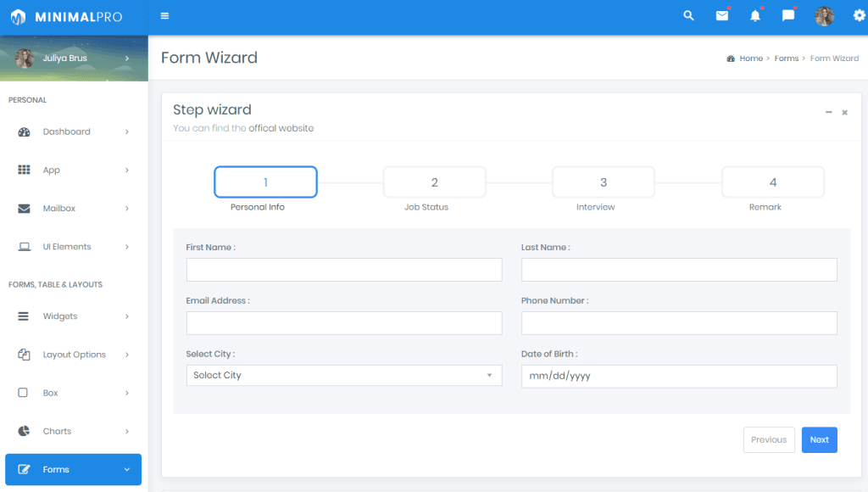Open the App menu item

tap(74, 171)
